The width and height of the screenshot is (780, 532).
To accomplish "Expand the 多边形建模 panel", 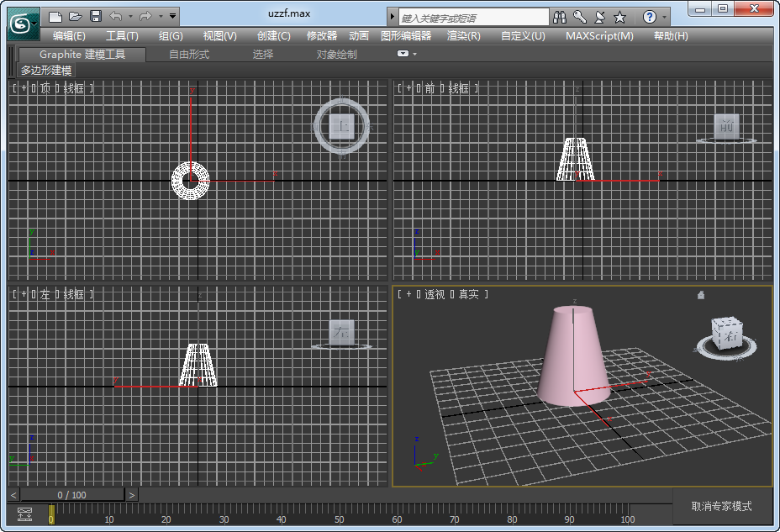I will tap(46, 70).
